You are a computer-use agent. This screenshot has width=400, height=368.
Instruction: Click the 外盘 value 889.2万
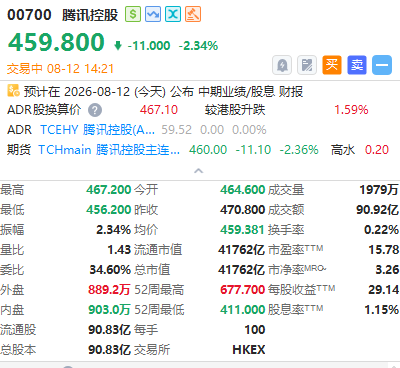point(109,290)
